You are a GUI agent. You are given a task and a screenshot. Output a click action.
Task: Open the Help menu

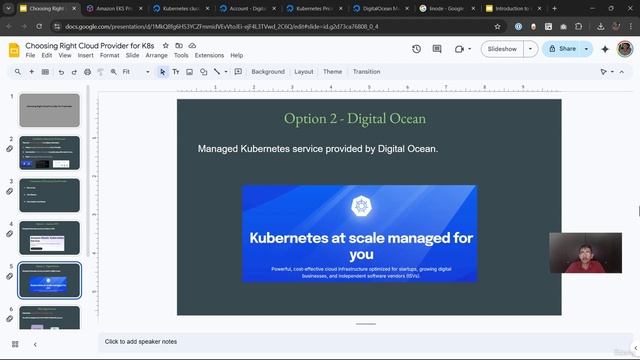click(x=236, y=55)
